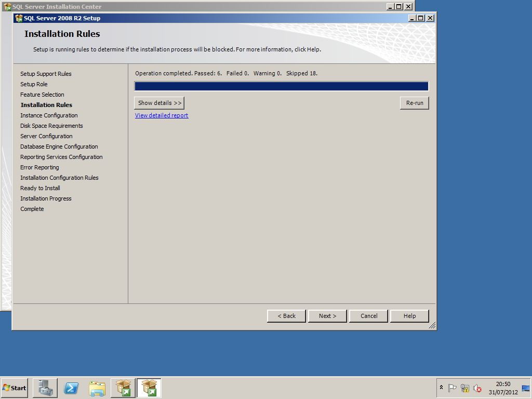This screenshot has width=532, height=399.
Task: Close the SQL Server Installation Center window
Action: click(408, 6)
